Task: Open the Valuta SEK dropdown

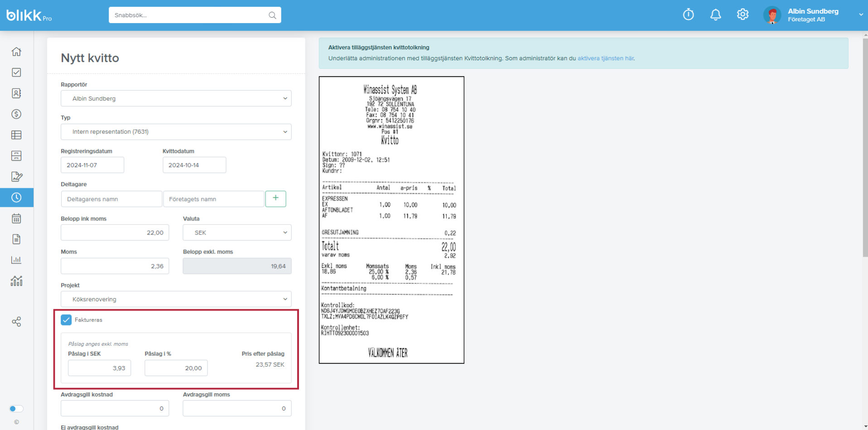Action: click(237, 233)
